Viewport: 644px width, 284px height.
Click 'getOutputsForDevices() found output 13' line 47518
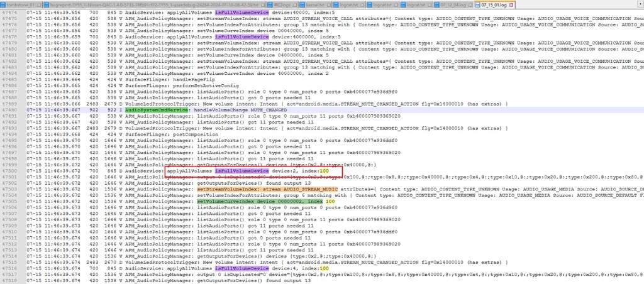coord(254,280)
